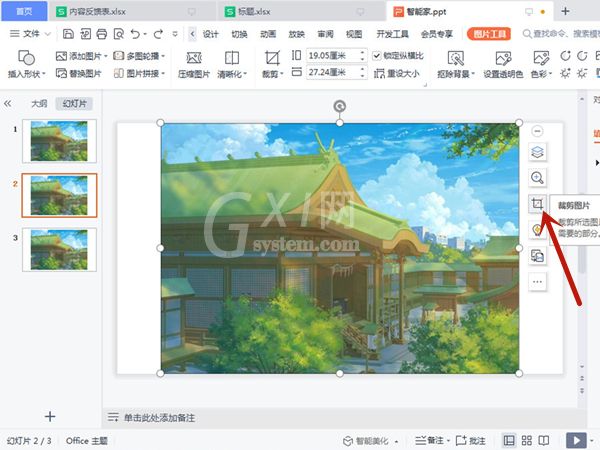Image resolution: width=600 pixels, height=450 pixels.
Task: Click the layers icon beside the picture
Action: 537,153
